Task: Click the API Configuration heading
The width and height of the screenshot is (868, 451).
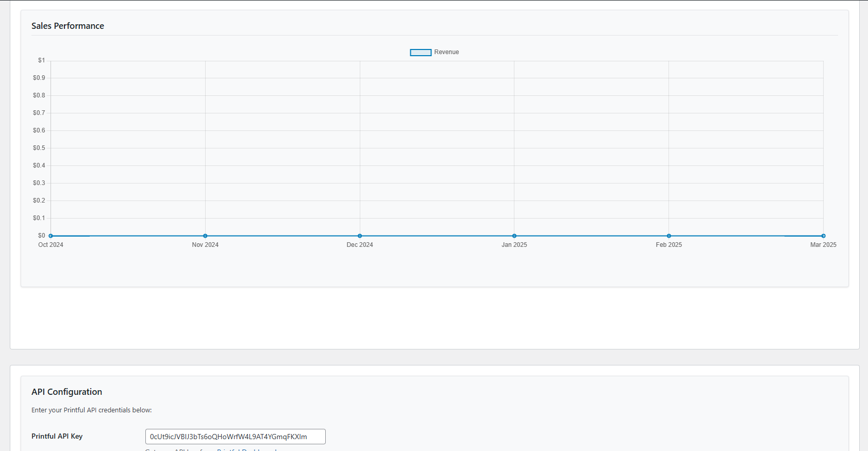Action: point(66,392)
